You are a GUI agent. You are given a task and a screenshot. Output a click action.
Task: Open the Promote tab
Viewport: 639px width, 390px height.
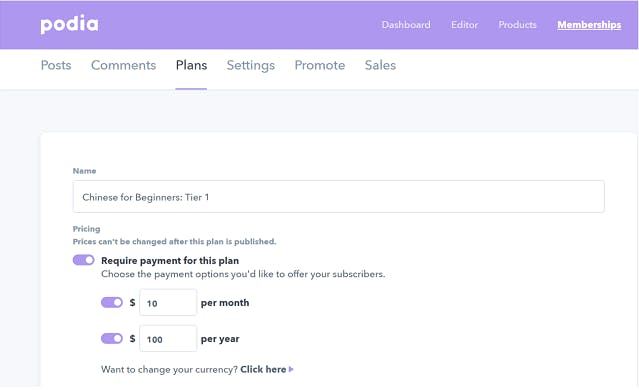click(x=320, y=65)
